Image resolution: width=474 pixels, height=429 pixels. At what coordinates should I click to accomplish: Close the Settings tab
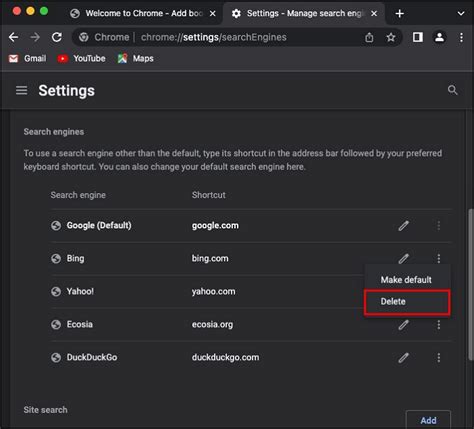tap(374, 14)
